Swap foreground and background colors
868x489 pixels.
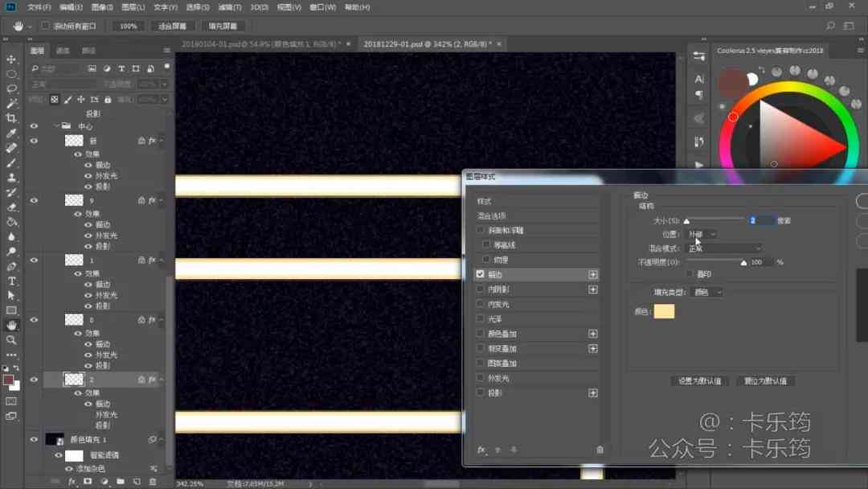(16, 368)
